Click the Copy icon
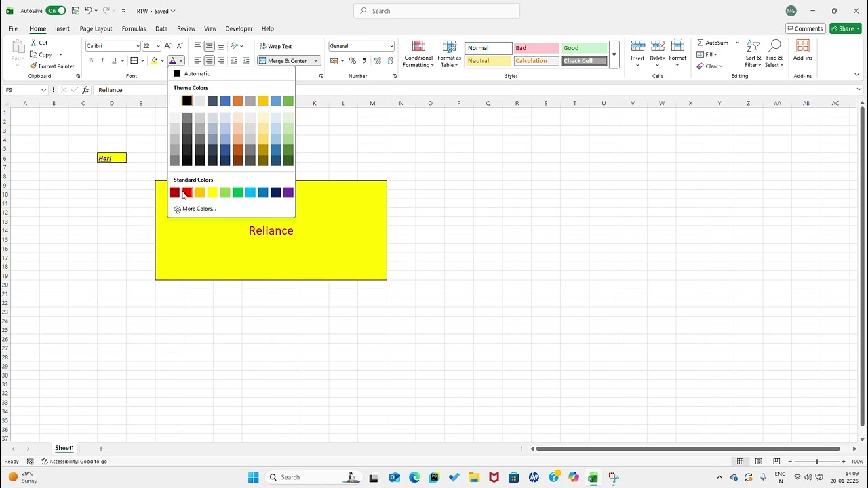This screenshot has height=488, width=868. click(x=34, y=54)
